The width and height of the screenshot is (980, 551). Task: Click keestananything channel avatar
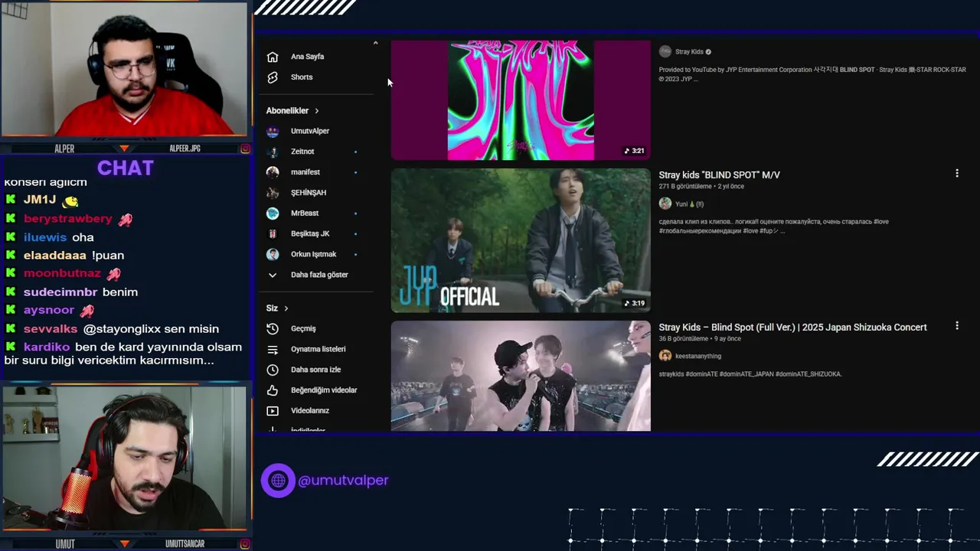point(665,356)
